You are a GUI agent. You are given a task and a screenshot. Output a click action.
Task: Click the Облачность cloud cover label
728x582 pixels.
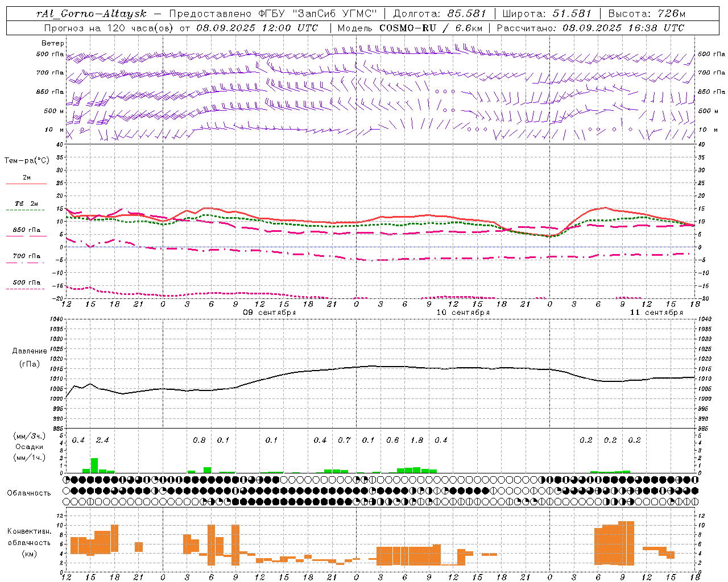point(29,493)
